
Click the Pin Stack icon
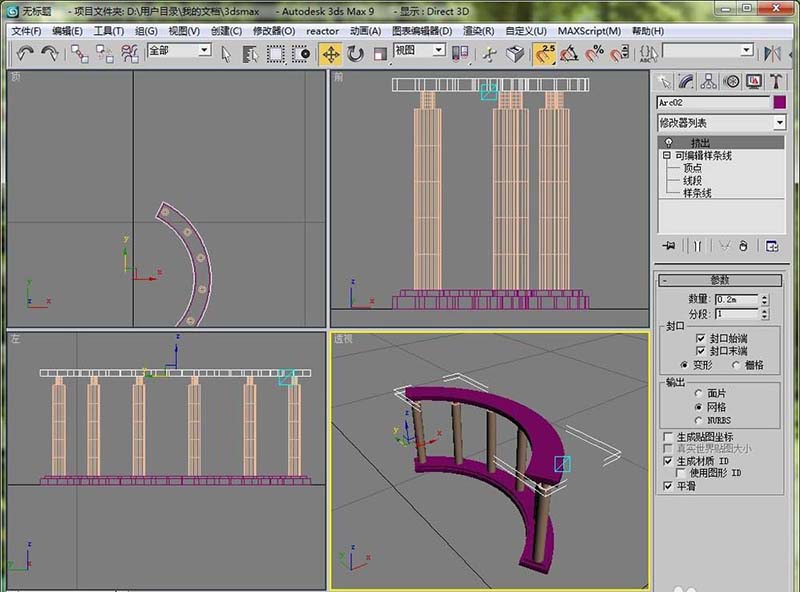[x=669, y=246]
